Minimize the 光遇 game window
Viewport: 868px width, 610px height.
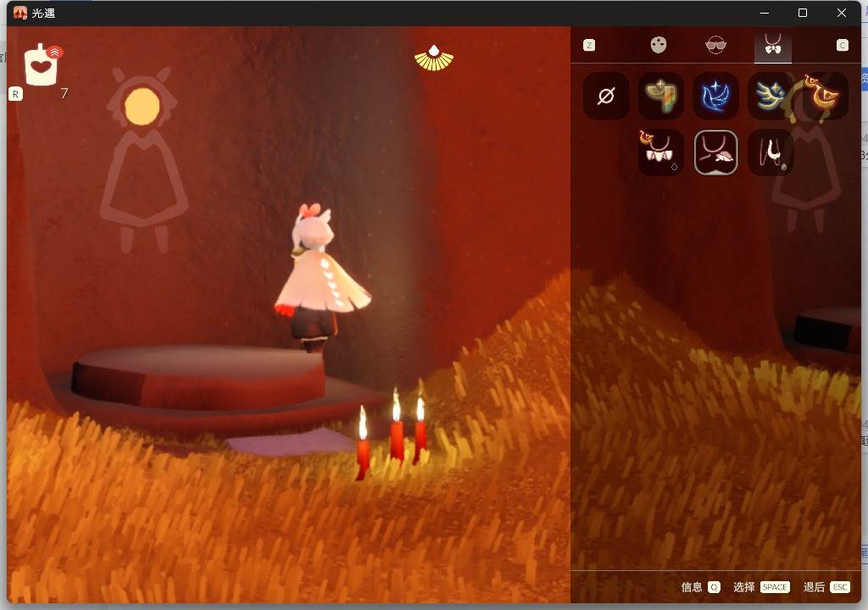[765, 13]
